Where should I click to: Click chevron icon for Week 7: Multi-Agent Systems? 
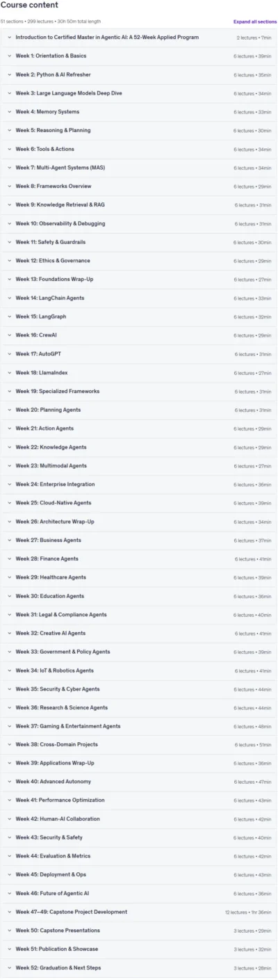(x=9, y=168)
